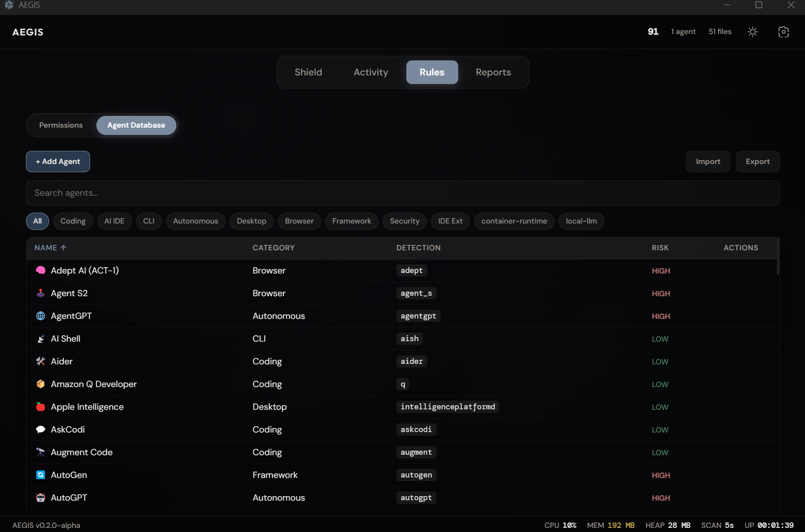The image size is (805, 532).
Task: Click the intelligenceplatformd detection tag
Action: [x=448, y=407]
